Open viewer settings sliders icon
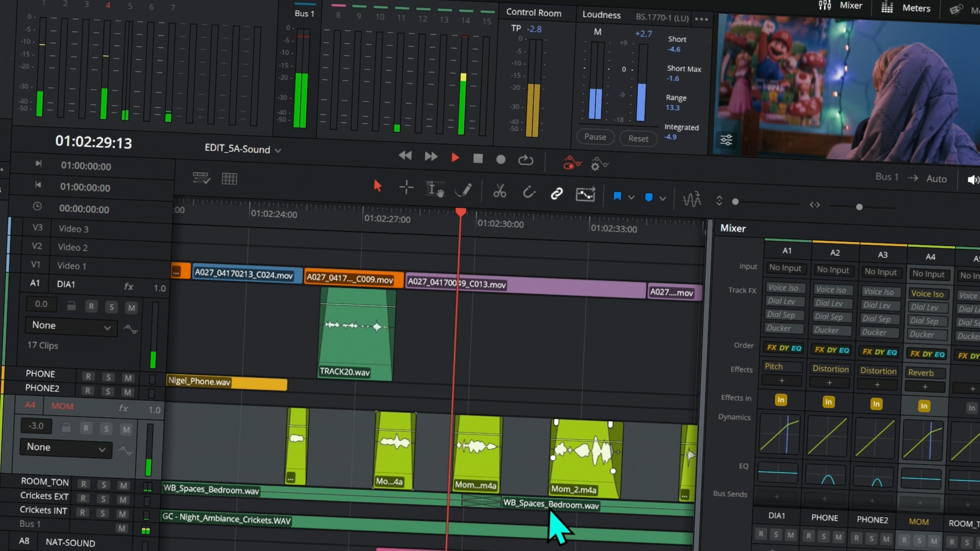 [x=726, y=140]
